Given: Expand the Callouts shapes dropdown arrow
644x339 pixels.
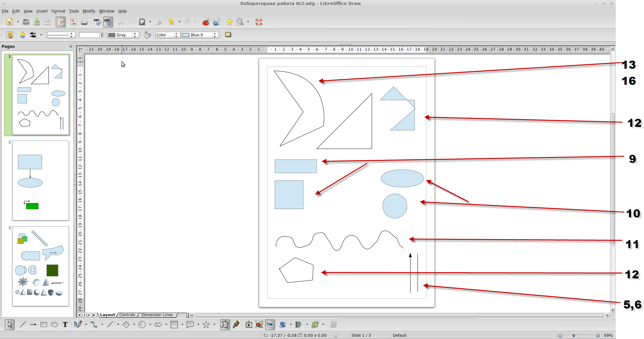Looking at the screenshot, I should click(198, 325).
